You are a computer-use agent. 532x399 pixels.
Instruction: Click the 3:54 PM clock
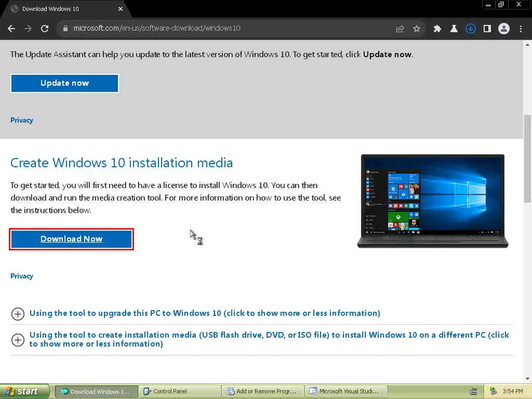coord(513,392)
